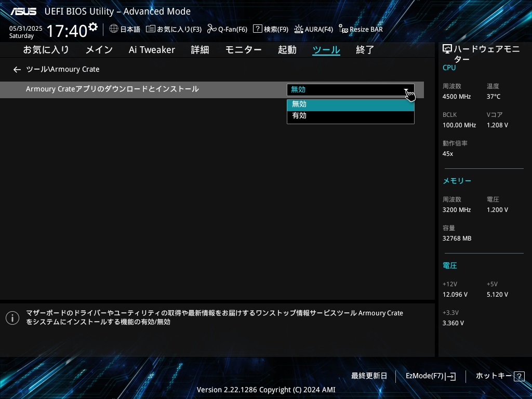
Task: Click the 17:40 clock display
Action: click(67, 31)
